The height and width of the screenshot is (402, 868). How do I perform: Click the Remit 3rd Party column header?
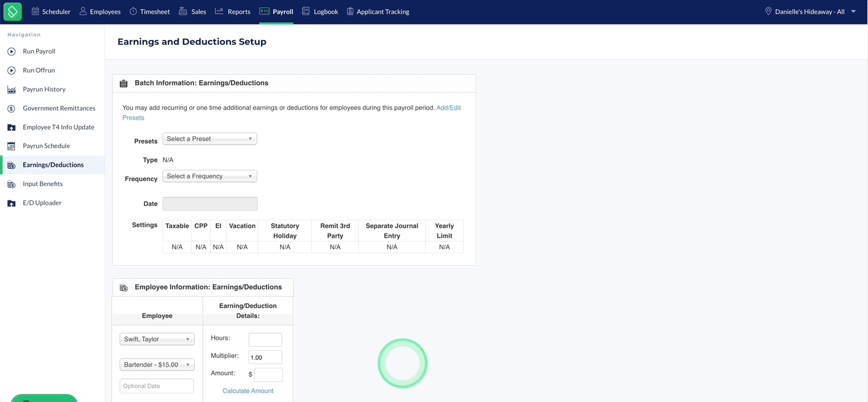(x=335, y=231)
